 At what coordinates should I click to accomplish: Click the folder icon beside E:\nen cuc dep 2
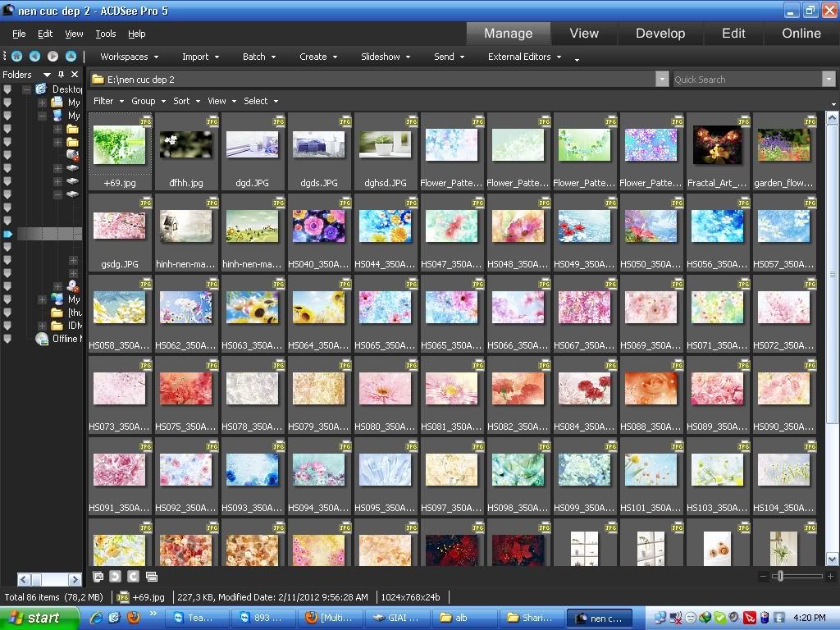(x=98, y=80)
